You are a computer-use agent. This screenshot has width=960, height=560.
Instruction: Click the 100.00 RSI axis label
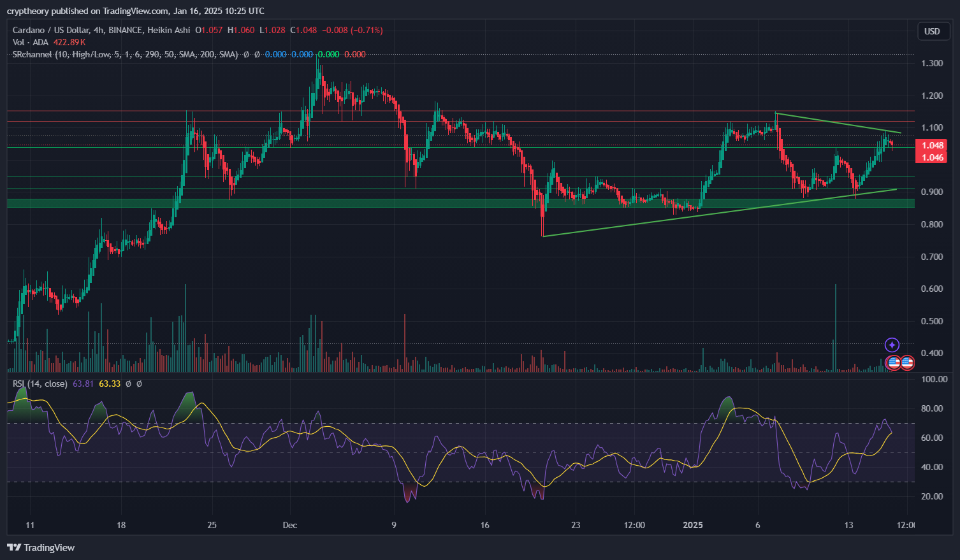point(935,379)
